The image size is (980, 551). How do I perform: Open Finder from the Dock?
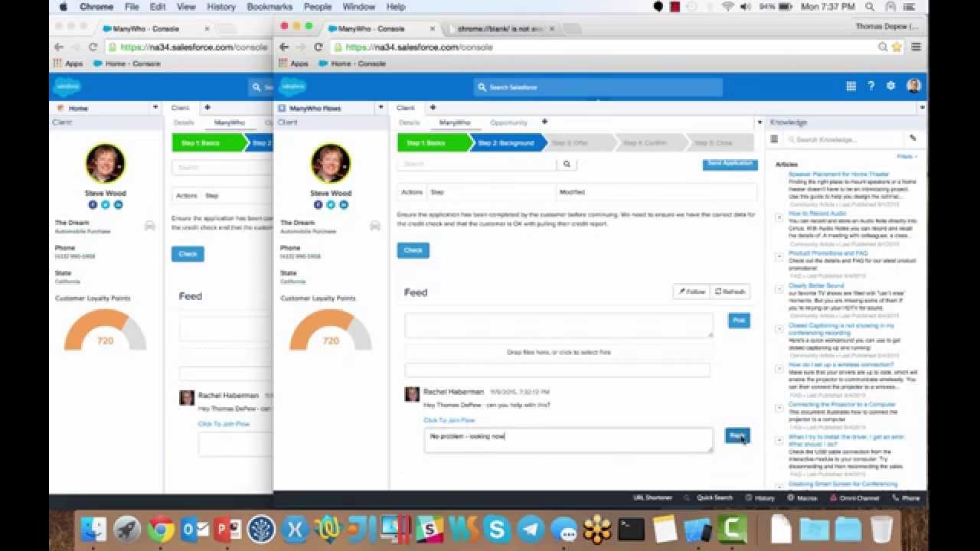point(93,530)
